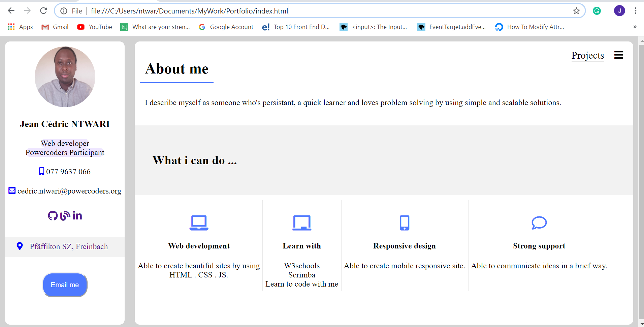644x327 pixels.
Task: Open the Grammarly extension icon
Action: (597, 11)
